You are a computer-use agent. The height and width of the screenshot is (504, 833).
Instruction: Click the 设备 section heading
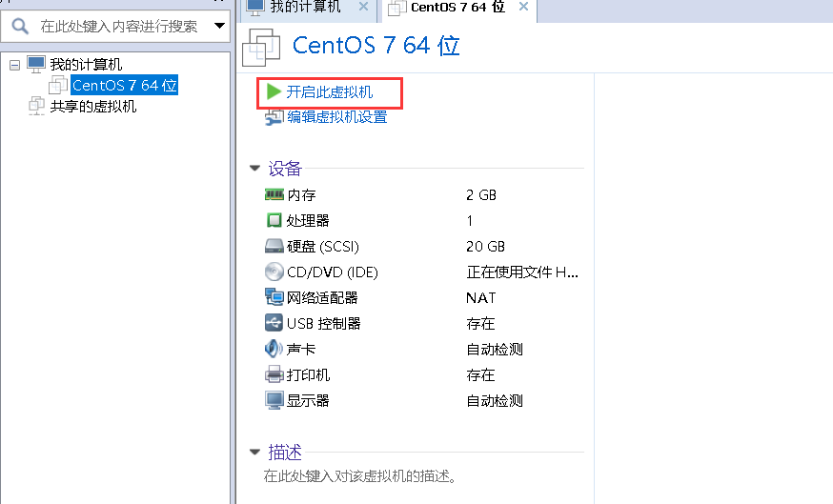coord(285,169)
